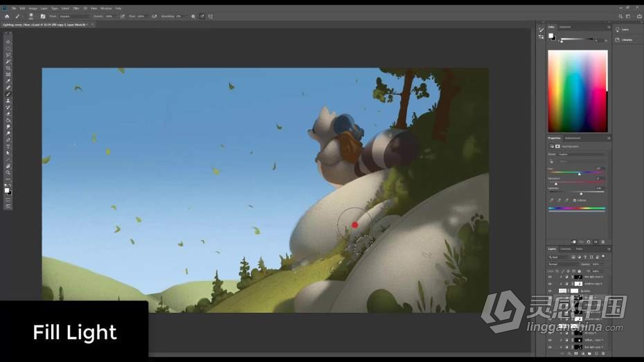Click the Home icon in options bar
644x362 pixels.
pyautogui.click(x=7, y=17)
